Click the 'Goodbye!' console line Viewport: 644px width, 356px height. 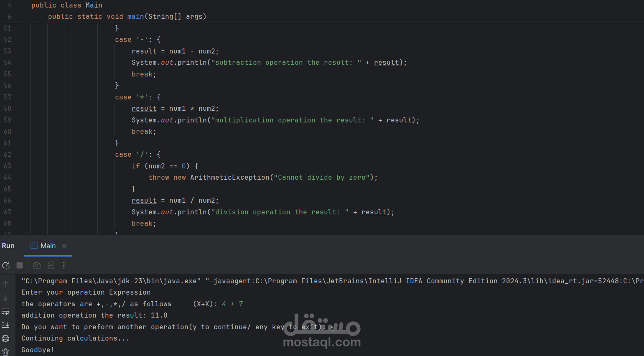pos(38,350)
